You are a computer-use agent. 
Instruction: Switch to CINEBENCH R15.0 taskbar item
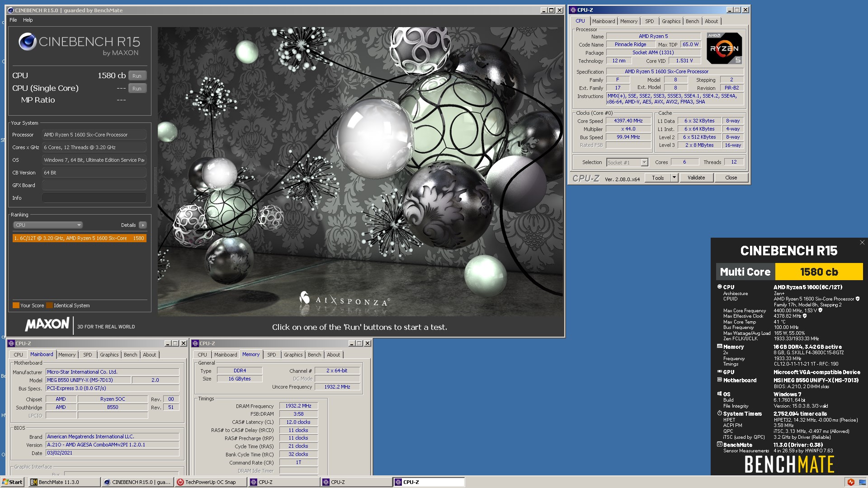pyautogui.click(x=137, y=482)
